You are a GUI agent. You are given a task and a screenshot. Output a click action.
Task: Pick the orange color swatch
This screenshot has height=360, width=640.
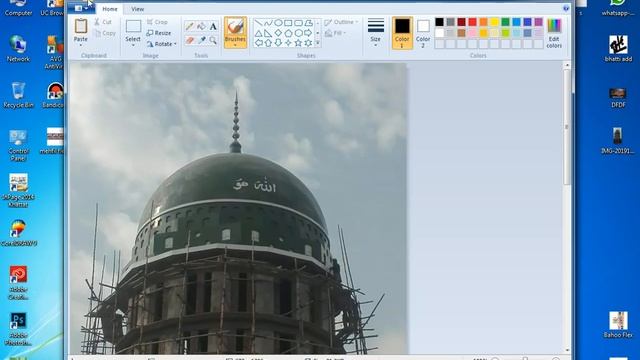pos(483,22)
